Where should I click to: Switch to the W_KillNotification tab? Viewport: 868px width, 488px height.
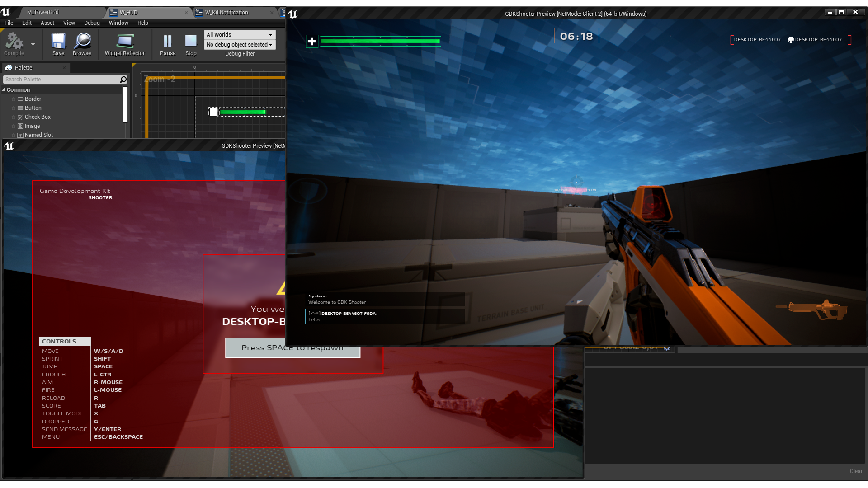coord(226,12)
